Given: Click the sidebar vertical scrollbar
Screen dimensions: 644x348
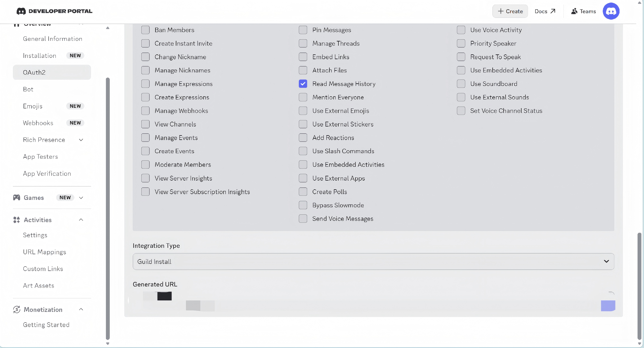Looking at the screenshot, I should pos(108,209).
